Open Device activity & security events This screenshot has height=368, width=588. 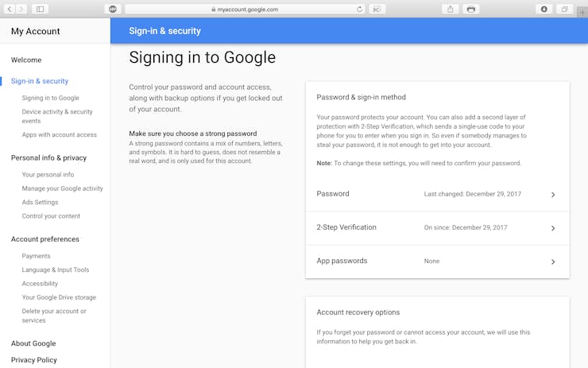pos(57,116)
